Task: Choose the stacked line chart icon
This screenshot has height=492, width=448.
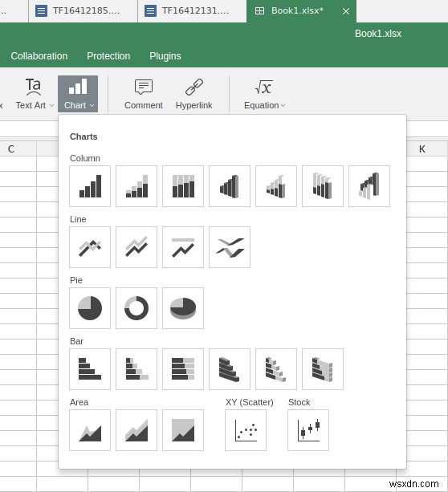Action: point(136,247)
